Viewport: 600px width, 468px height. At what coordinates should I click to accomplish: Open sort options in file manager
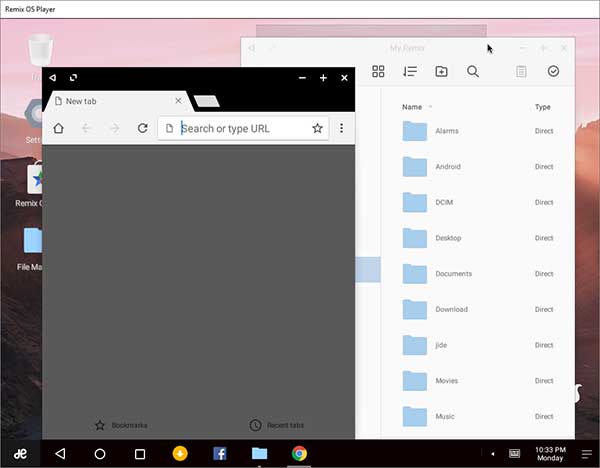pyautogui.click(x=410, y=71)
